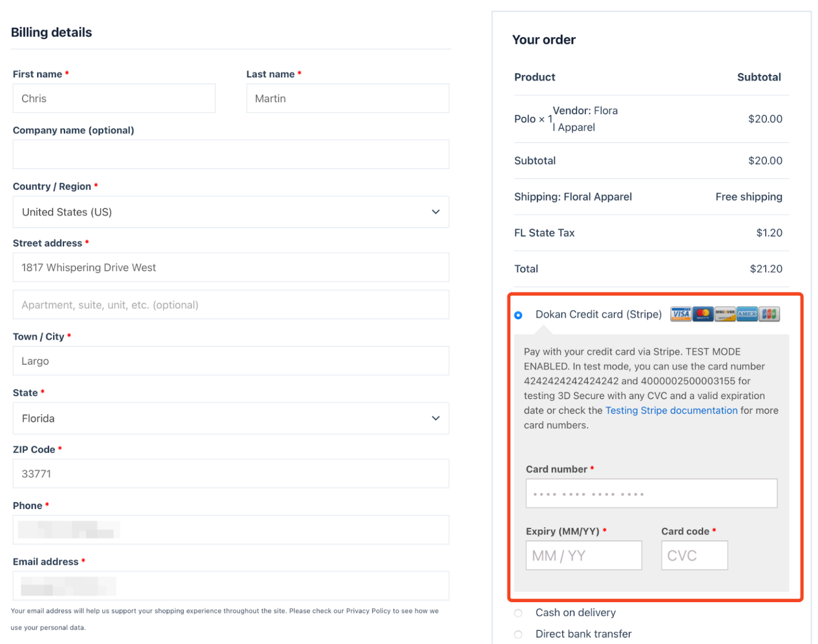
Task: Click the Amex card icon
Action: [x=747, y=314]
